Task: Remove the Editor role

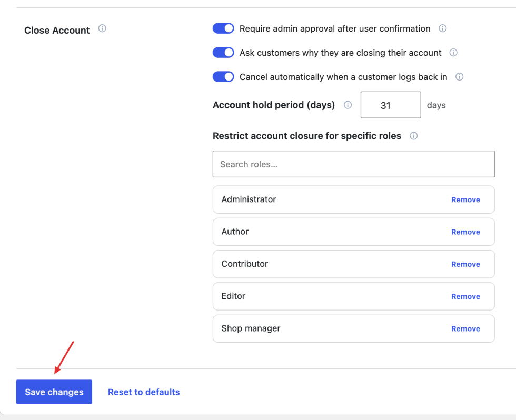Action: coord(465,296)
